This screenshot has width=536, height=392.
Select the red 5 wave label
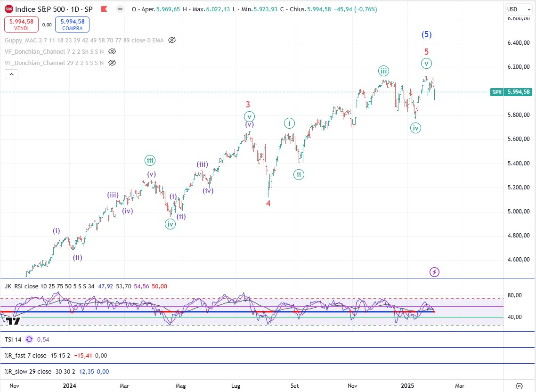[x=426, y=52]
